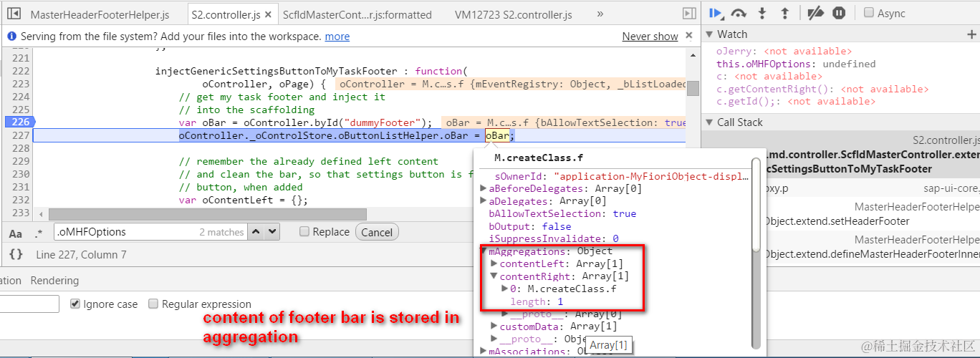
Task: Expand mAssociations object node
Action: click(484, 352)
